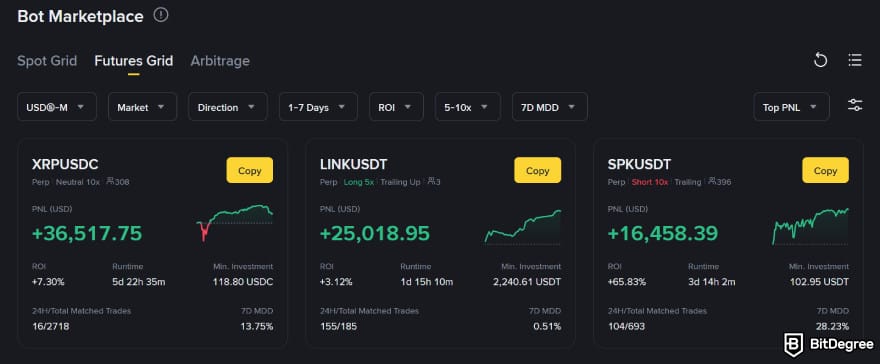Click PNL value +36,517.75
Viewport: 880px width, 364px height.
coord(87,233)
